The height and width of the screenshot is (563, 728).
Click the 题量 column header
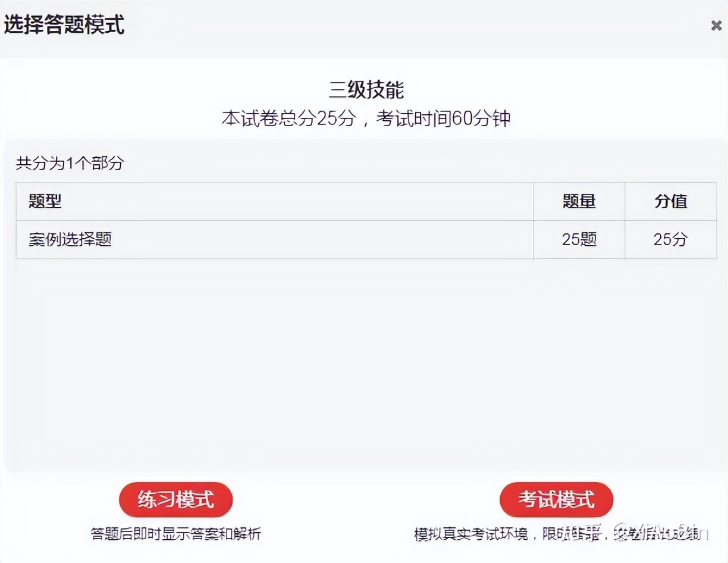tap(579, 202)
